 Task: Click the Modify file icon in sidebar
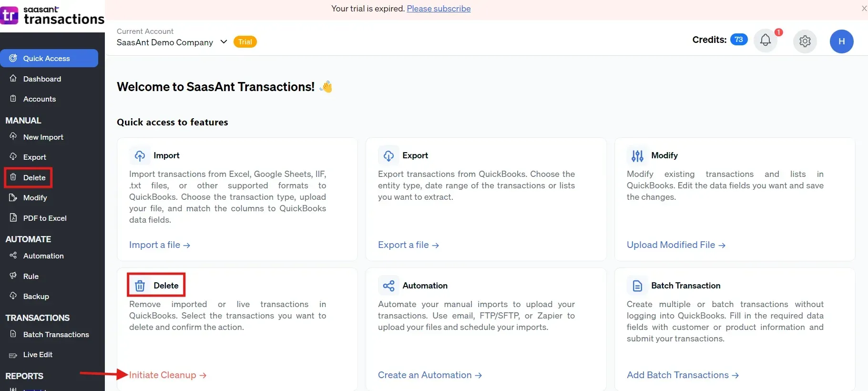[x=13, y=197]
